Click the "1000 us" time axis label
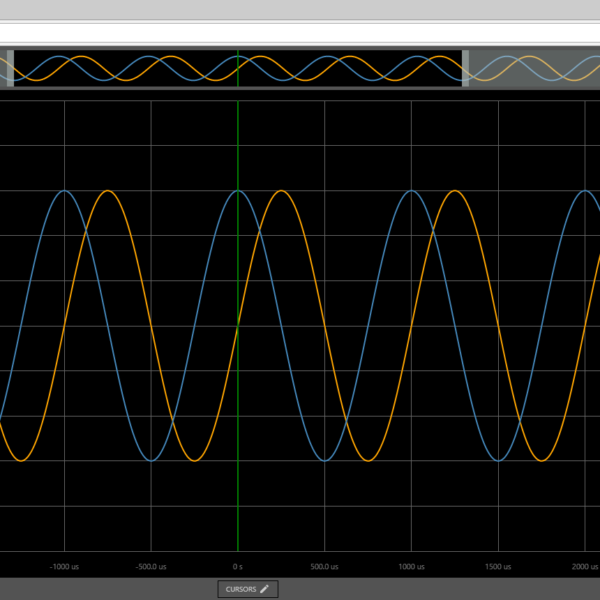This screenshot has width=600, height=600. pyautogui.click(x=411, y=567)
